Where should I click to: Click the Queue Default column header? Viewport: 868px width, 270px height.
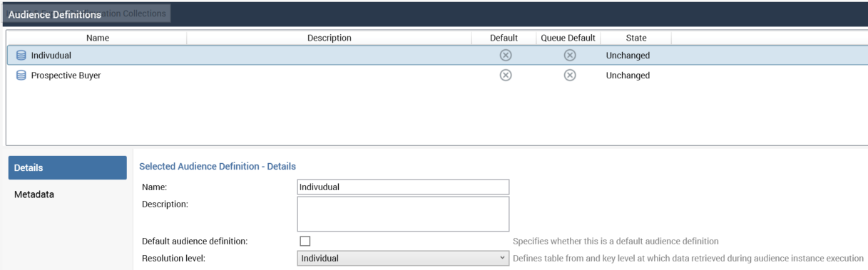[x=568, y=38]
